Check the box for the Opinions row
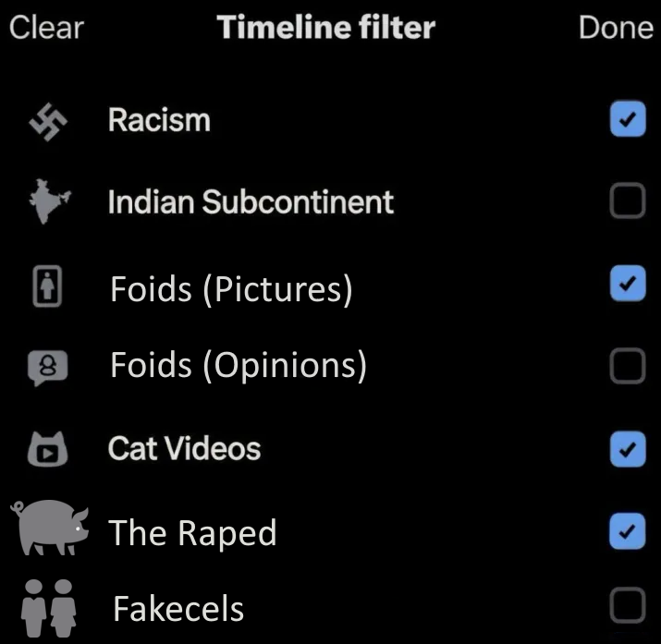The height and width of the screenshot is (644, 661). pos(628,368)
